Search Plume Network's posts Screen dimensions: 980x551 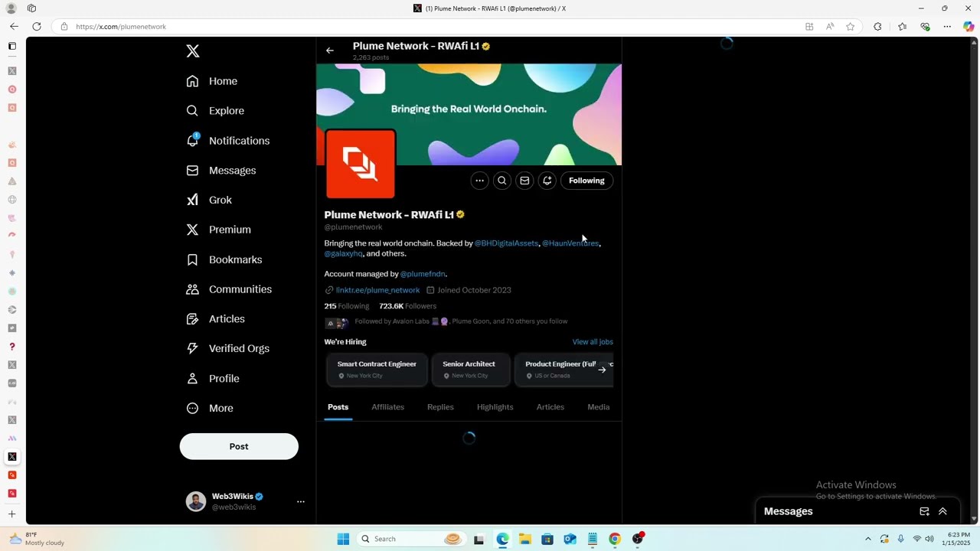tap(502, 181)
